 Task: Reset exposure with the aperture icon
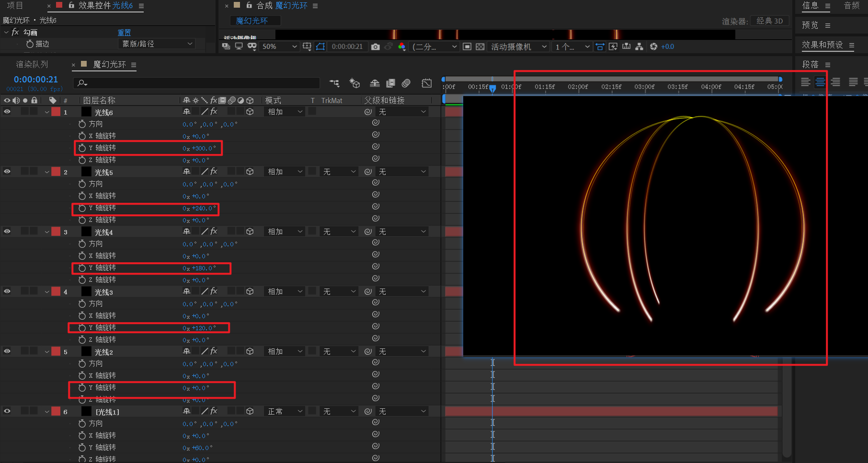tap(653, 46)
